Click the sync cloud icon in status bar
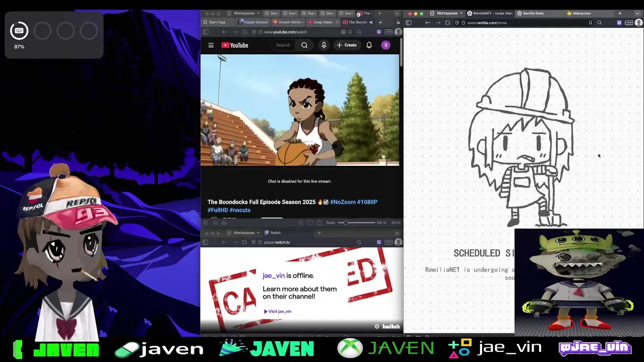The width and height of the screenshot is (644, 362). point(224,223)
